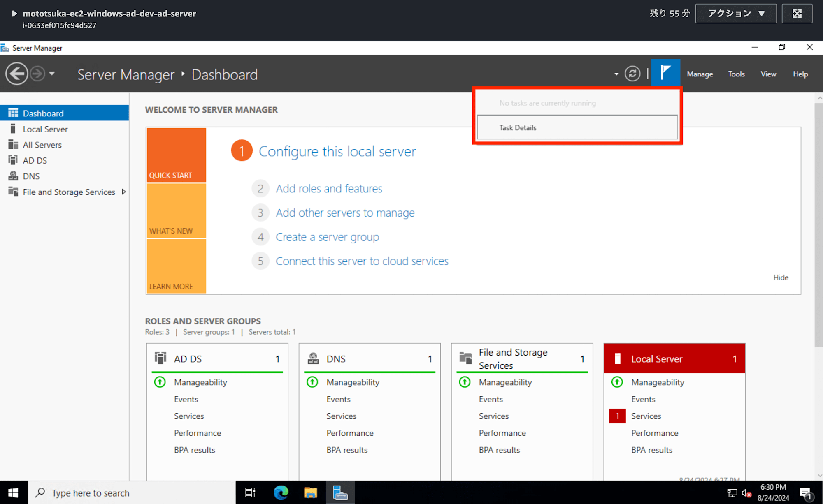Click the red Local Server tile header
This screenshot has height=504, width=823.
point(674,358)
